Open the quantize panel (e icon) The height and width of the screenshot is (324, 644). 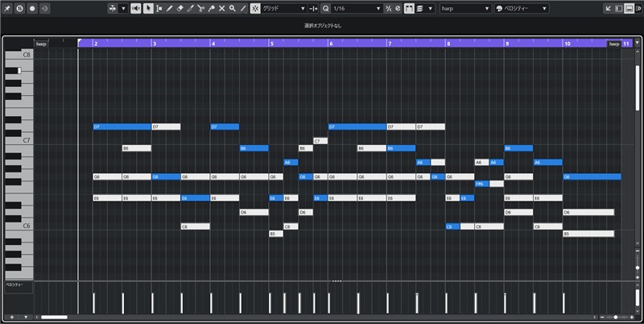pyautogui.click(x=398, y=8)
